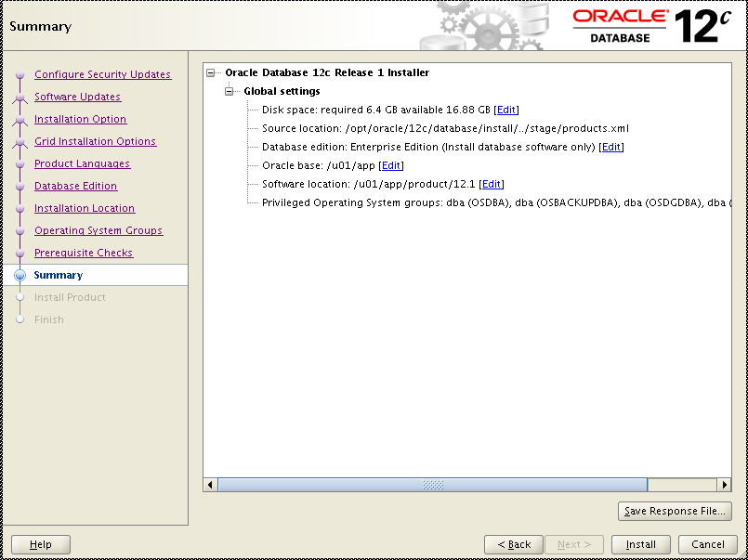This screenshot has width=748, height=560.
Task: Open the Help dialog
Action: (x=41, y=544)
